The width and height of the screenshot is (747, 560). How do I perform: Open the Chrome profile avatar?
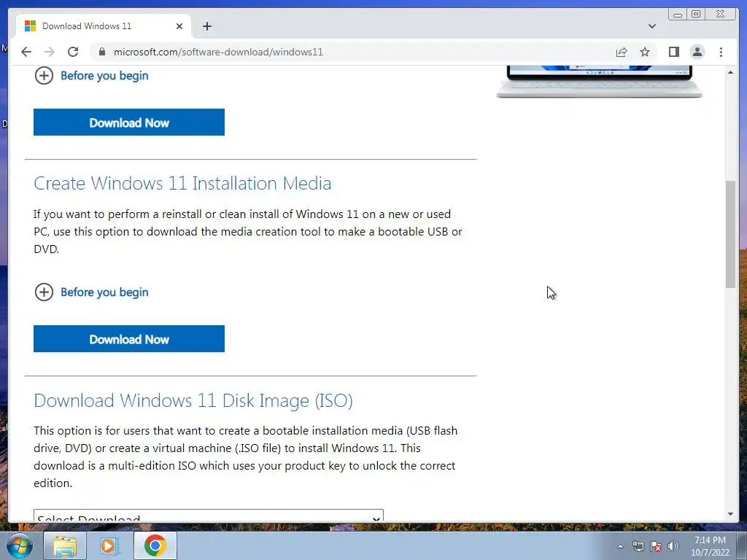coord(697,52)
